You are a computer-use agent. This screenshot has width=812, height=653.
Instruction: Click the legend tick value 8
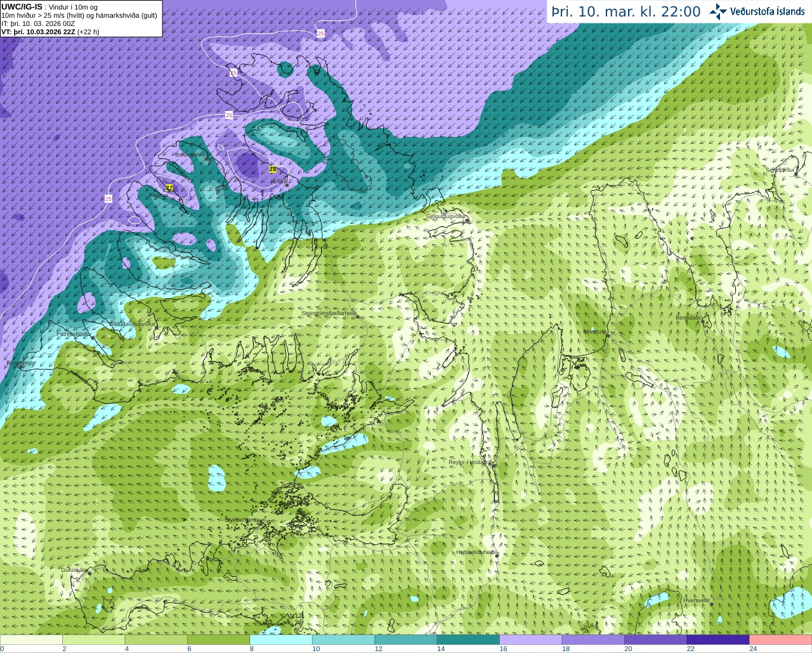pyautogui.click(x=252, y=649)
